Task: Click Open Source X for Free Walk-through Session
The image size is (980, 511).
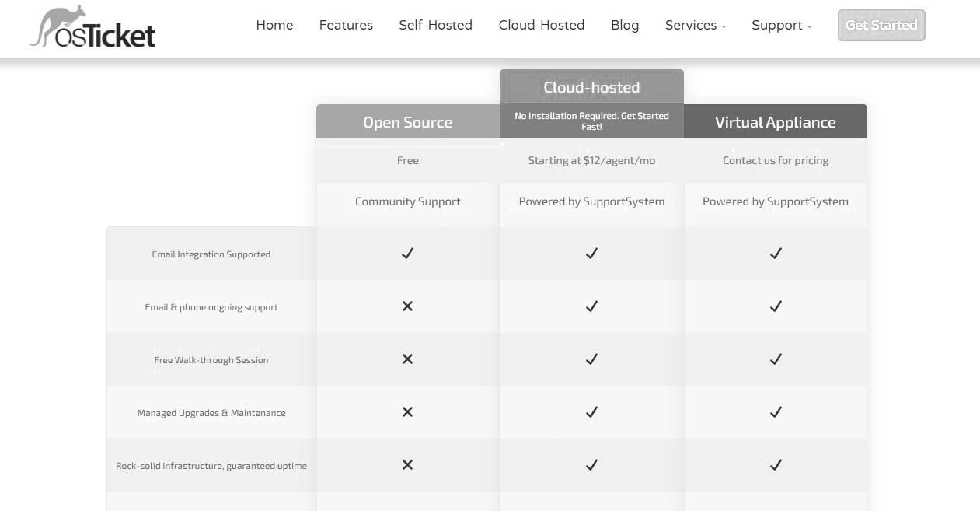Action: (407, 359)
